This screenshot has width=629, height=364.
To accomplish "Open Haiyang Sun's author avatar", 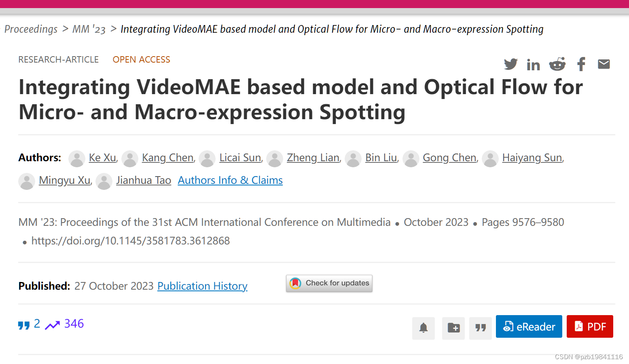I will pyautogui.click(x=490, y=159).
